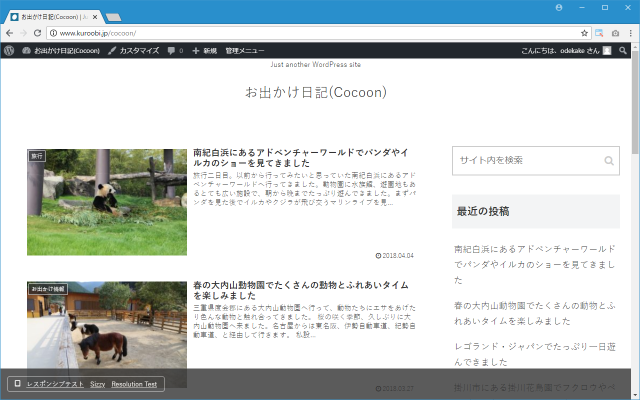Open the comments bubble in admin bar
The image size is (640, 400).
coord(174,50)
